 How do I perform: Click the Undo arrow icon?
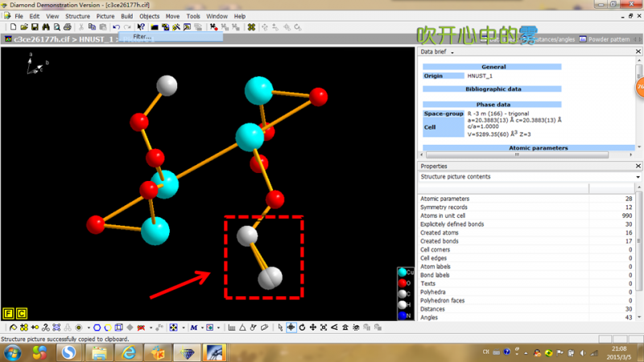point(116,27)
